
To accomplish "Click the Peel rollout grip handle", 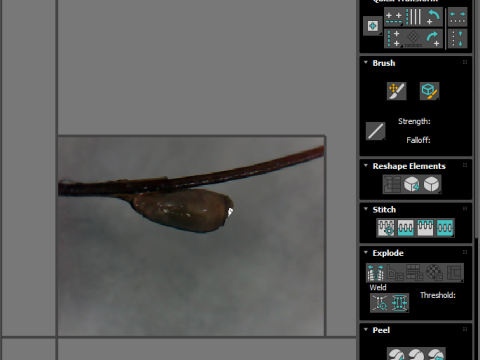I will point(465,329).
